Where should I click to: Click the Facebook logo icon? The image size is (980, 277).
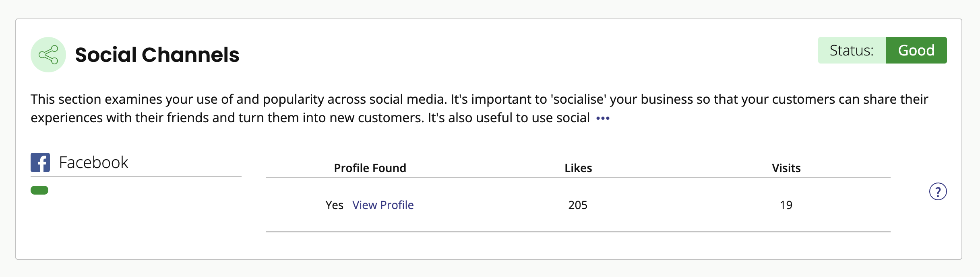click(x=40, y=162)
